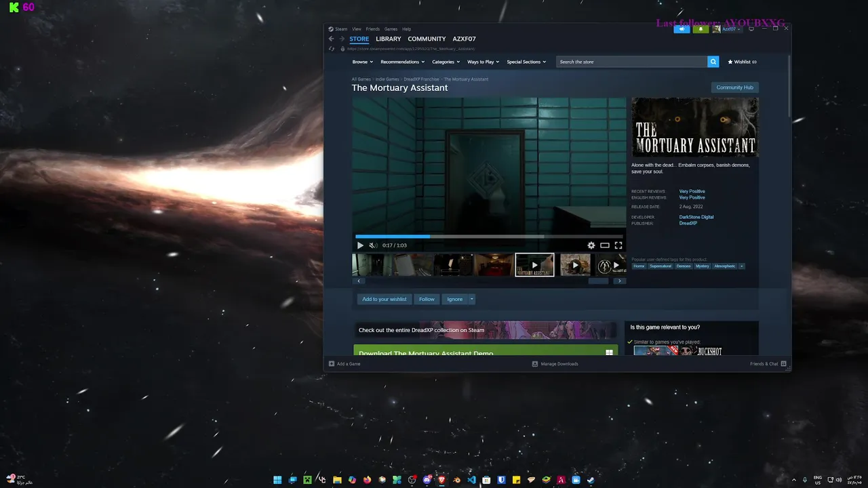Click the Steam forward arrow

tap(342, 39)
